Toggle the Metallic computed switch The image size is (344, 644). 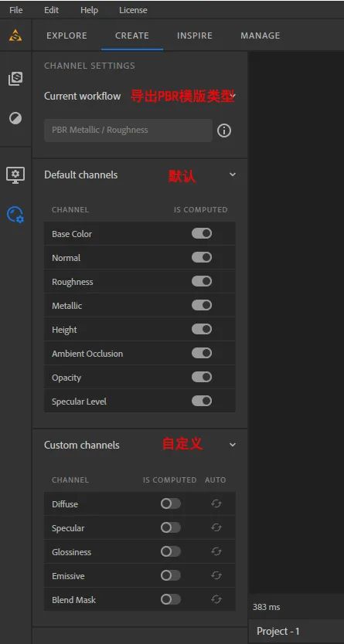point(202,305)
